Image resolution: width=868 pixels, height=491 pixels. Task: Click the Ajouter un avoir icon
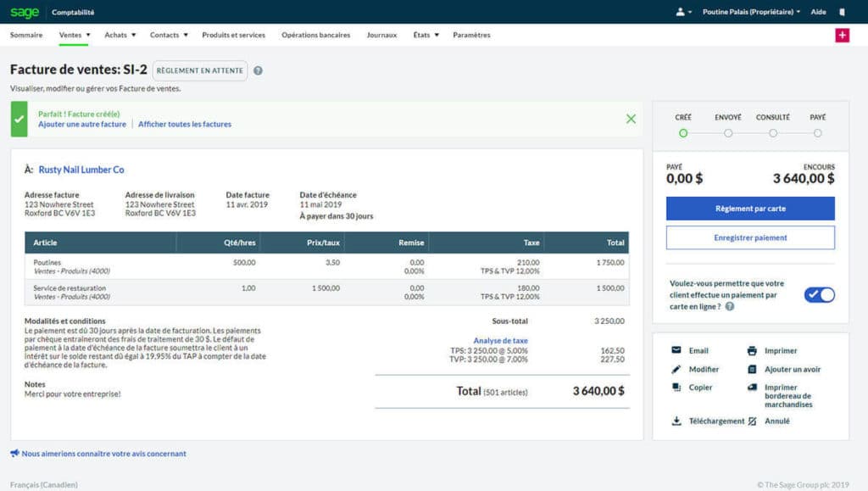point(752,370)
